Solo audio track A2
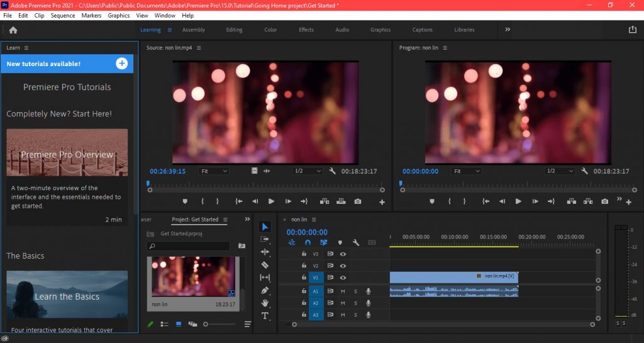Viewport: 644px width, 343px height. [x=356, y=303]
